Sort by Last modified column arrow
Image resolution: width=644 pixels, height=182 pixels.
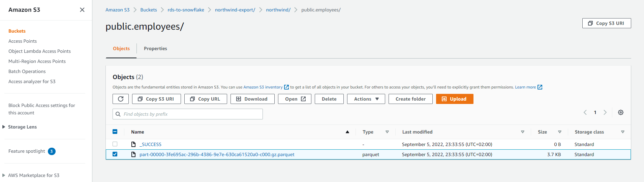[x=523, y=132]
